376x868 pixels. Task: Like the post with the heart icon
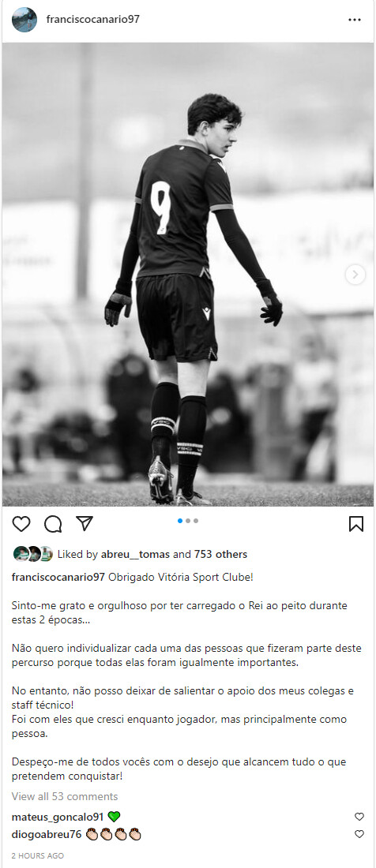click(21, 524)
